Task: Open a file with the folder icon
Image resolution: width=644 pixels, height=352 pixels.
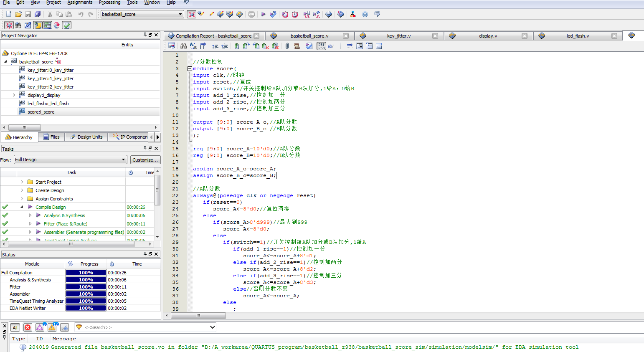Action: 18,14
